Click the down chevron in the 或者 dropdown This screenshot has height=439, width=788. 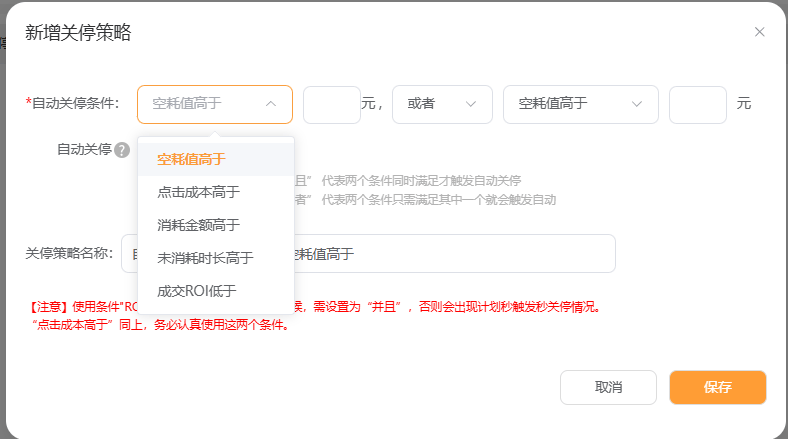472,104
